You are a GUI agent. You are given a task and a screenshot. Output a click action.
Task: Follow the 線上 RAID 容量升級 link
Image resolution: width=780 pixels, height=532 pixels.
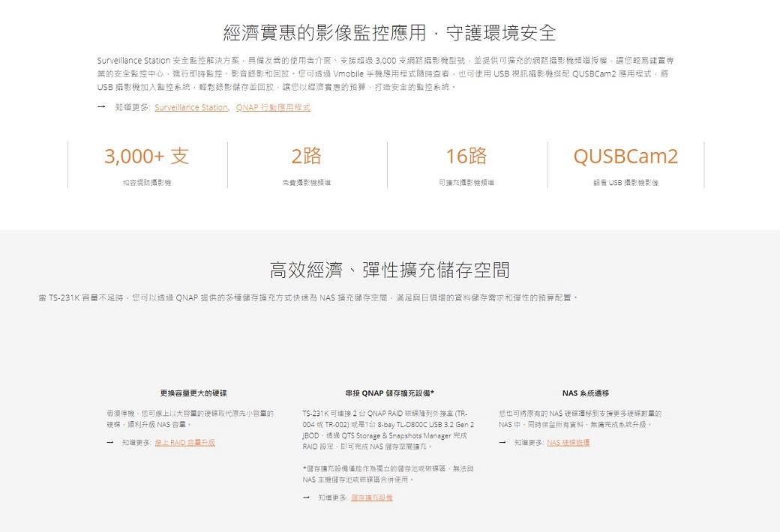click(184, 443)
